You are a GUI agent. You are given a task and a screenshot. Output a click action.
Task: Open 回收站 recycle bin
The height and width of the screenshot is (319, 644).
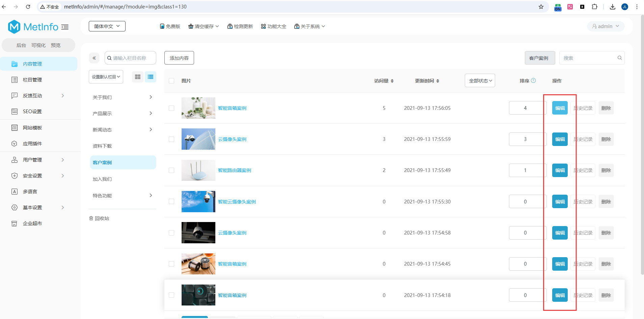pos(99,218)
